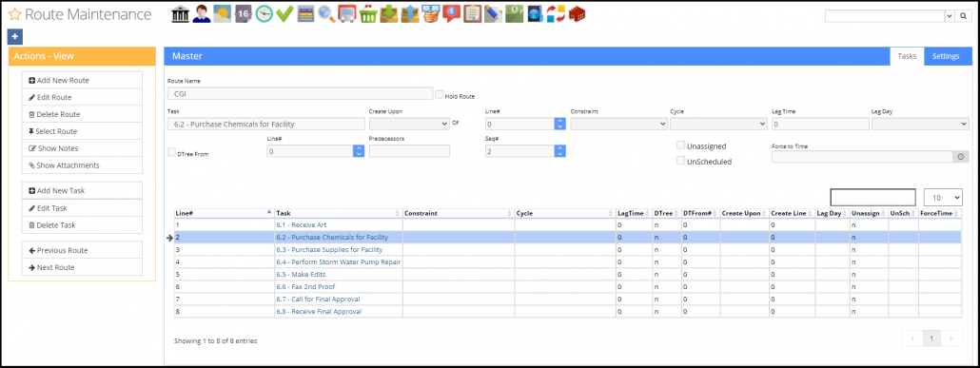
Task: Click Edit Route
Action: coord(82,97)
